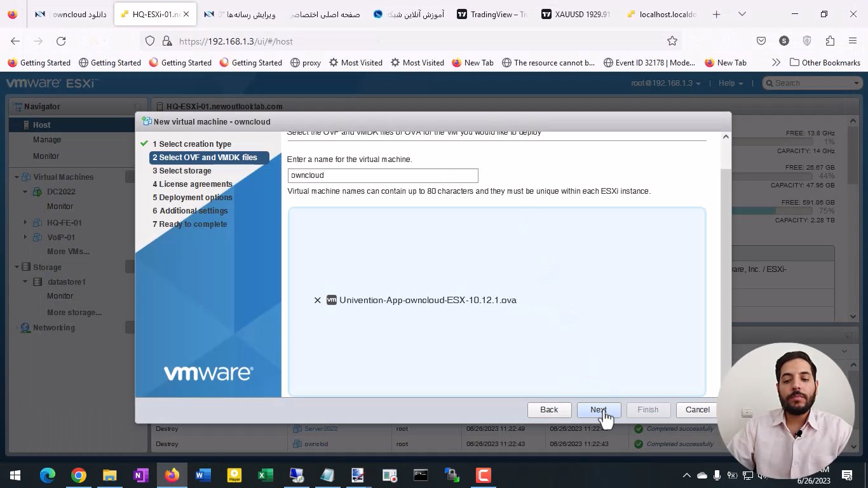Switch to the localhost.localdomain browser tab
This screenshot has height=488, width=868.
660,14
